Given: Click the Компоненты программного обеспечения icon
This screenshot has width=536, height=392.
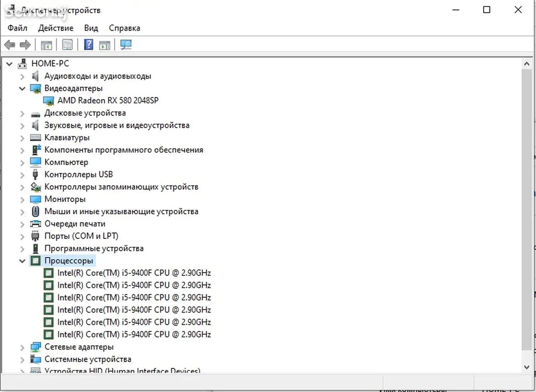Looking at the screenshot, I should coord(36,150).
